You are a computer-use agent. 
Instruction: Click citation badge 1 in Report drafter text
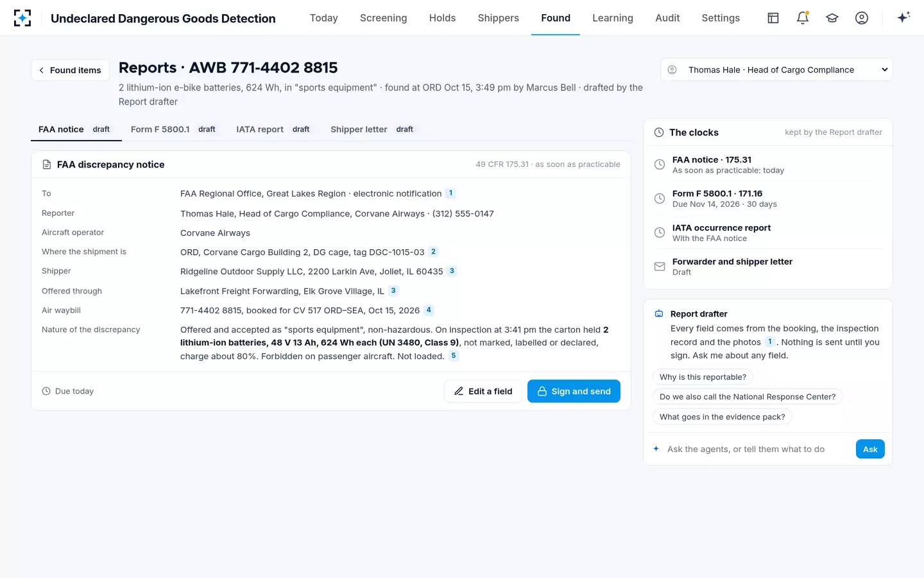tap(770, 342)
